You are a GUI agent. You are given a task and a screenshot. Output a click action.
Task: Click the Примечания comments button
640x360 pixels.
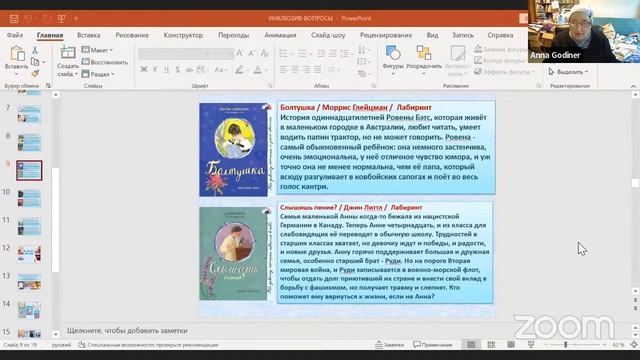(x=433, y=345)
